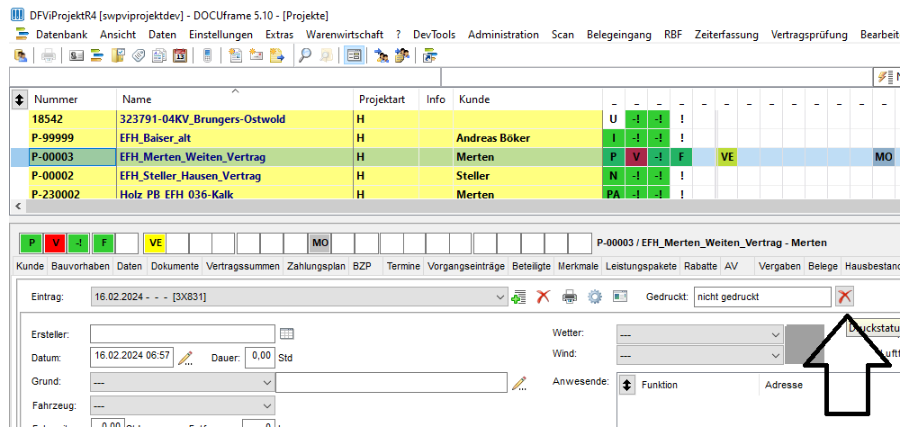Viewport: 901px width, 431px height.
Task: Open the folder with checklist toolbar icon
Action: (118, 56)
